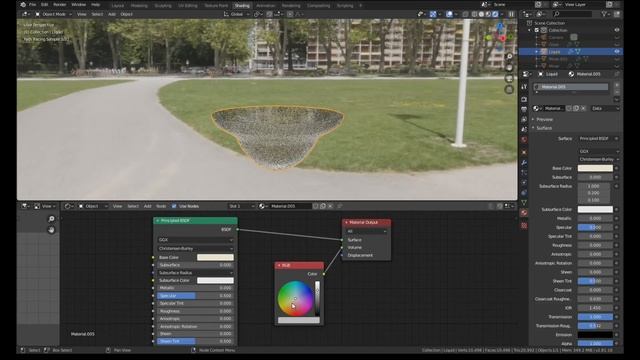Click the RGB node color wheel
The image size is (640, 360).
pyautogui.click(x=295, y=298)
